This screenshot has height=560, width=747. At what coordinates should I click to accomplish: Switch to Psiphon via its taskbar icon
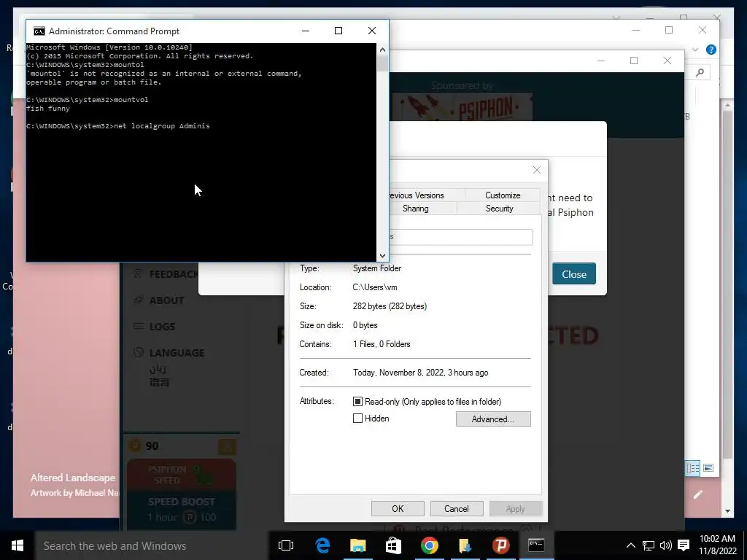tap(500, 545)
